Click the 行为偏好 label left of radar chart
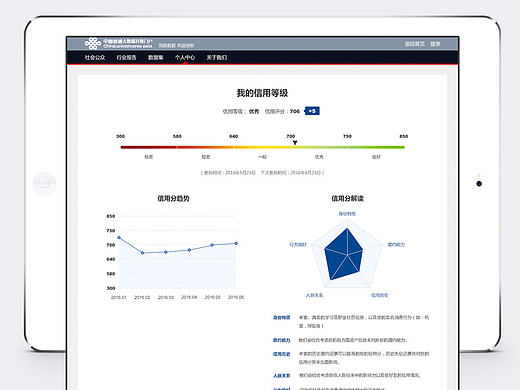This screenshot has height=390, width=520. click(298, 245)
